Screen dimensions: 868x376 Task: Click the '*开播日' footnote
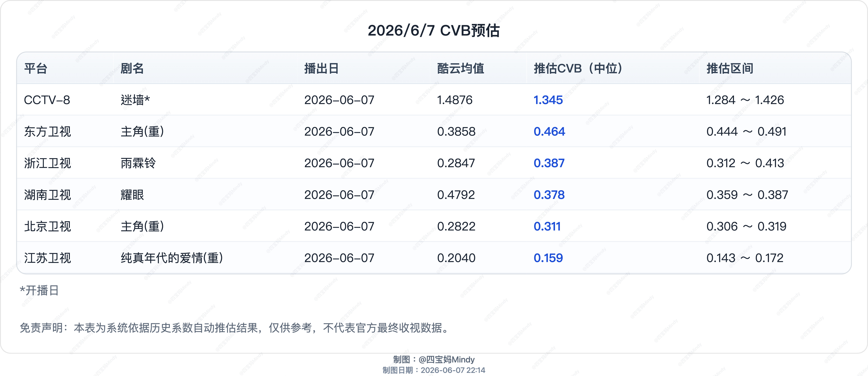39,290
